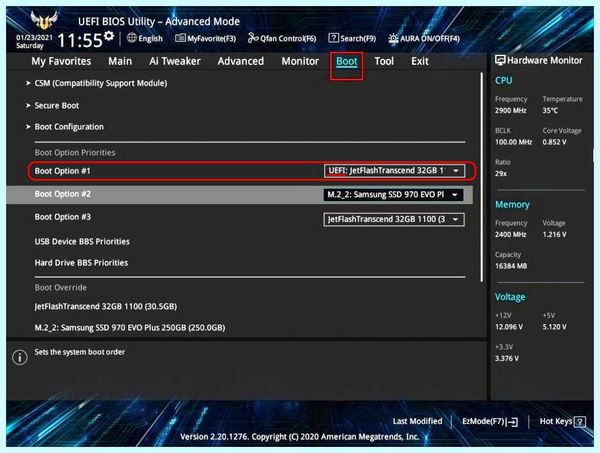600x453 pixels.
Task: Open Boot Option #1 dropdown
Action: tap(394, 171)
